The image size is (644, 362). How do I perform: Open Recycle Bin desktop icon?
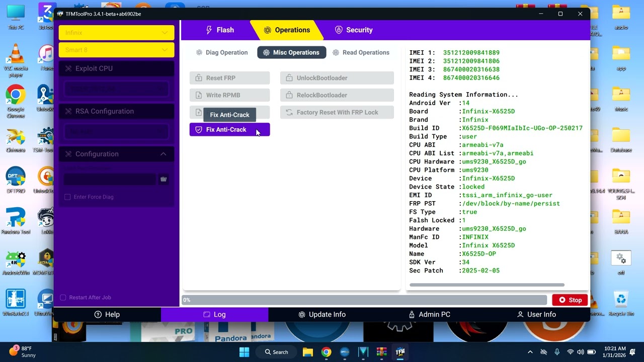621,303
